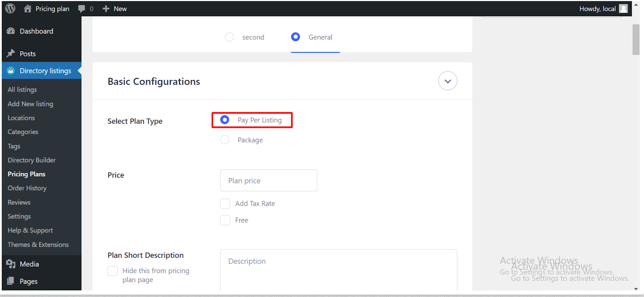644x297 pixels.
Task: Click the user avatar in admin bar
Action: (623, 8)
